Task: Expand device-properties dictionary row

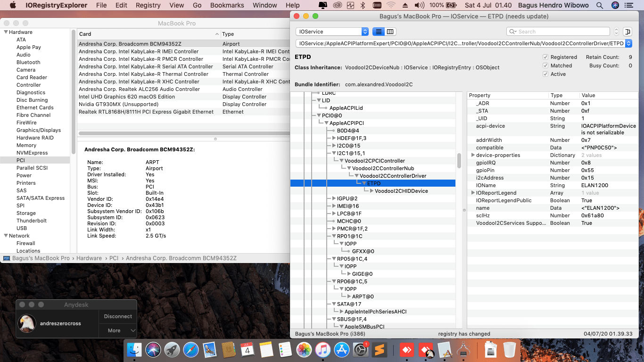Action: point(473,155)
